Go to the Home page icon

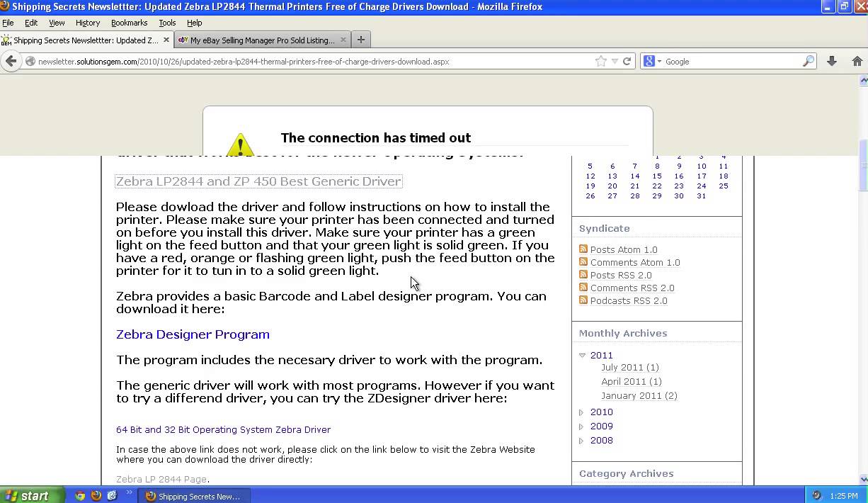tap(857, 62)
